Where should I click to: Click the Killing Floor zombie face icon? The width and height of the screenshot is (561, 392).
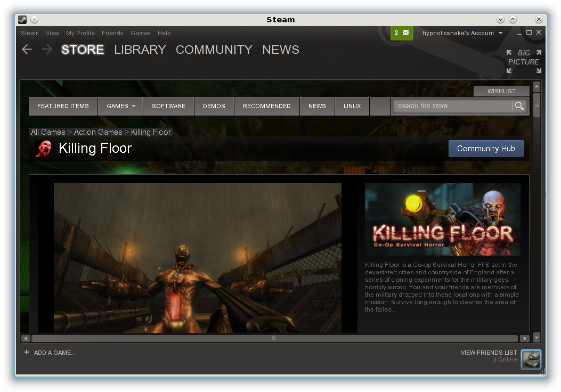pyautogui.click(x=44, y=149)
